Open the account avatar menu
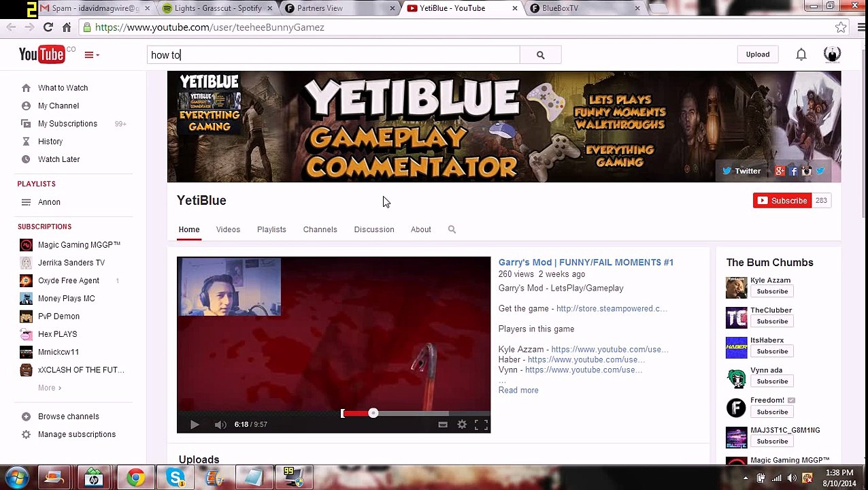This screenshot has height=490, width=868. (832, 54)
